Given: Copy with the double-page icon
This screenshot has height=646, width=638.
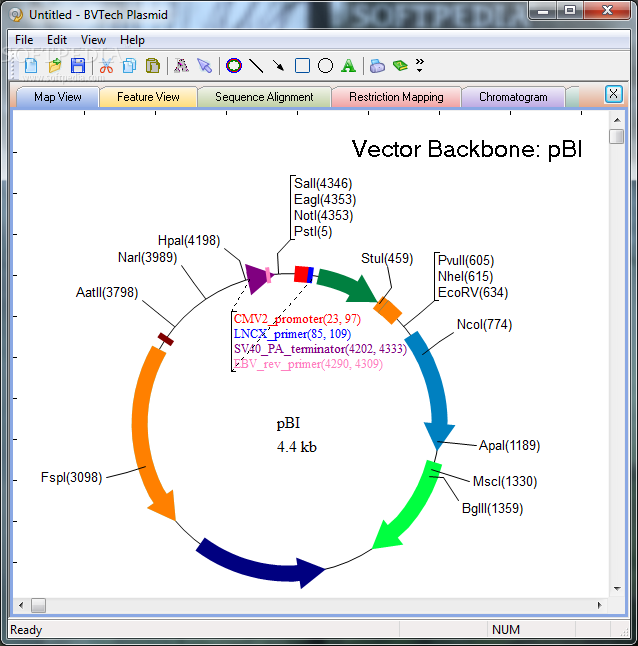Looking at the screenshot, I should pos(130,66).
